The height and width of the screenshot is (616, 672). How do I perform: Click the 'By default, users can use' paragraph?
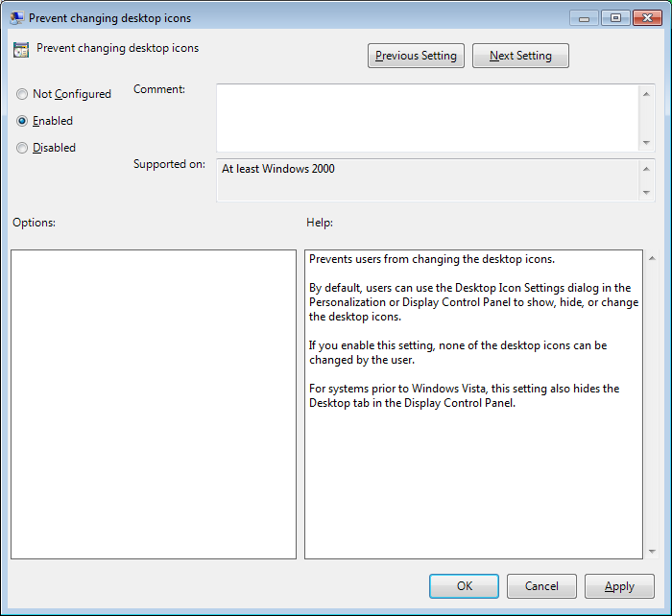click(x=473, y=302)
